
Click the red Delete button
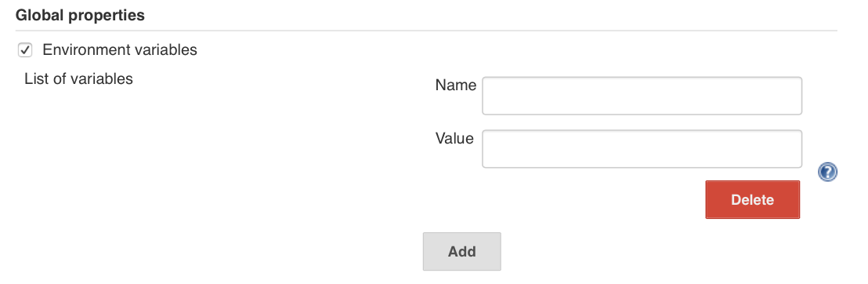pyautogui.click(x=752, y=200)
